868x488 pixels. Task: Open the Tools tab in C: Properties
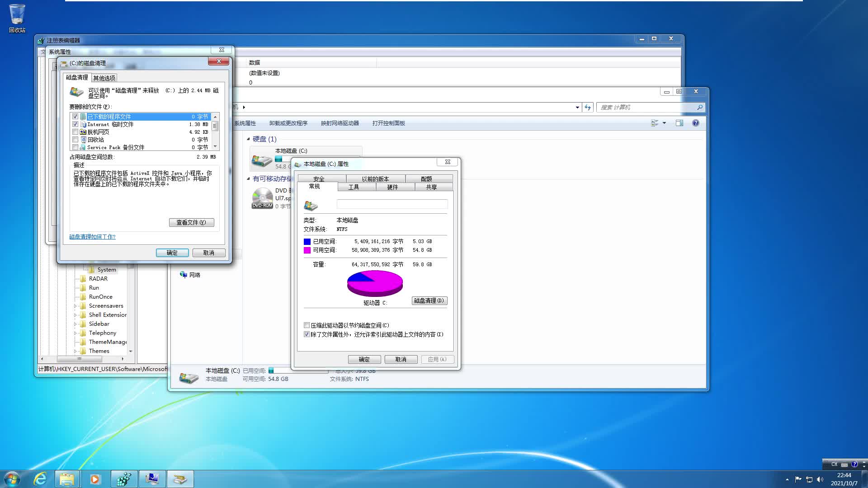(x=354, y=187)
